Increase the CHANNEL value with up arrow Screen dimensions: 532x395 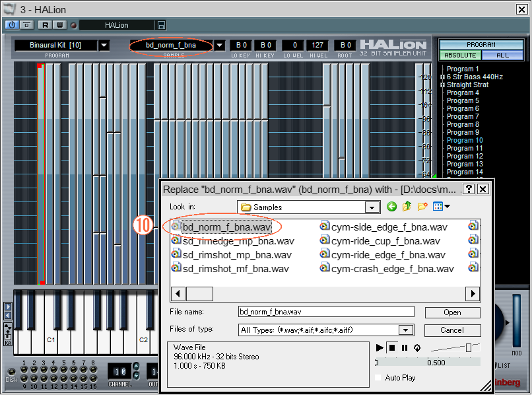click(136, 366)
